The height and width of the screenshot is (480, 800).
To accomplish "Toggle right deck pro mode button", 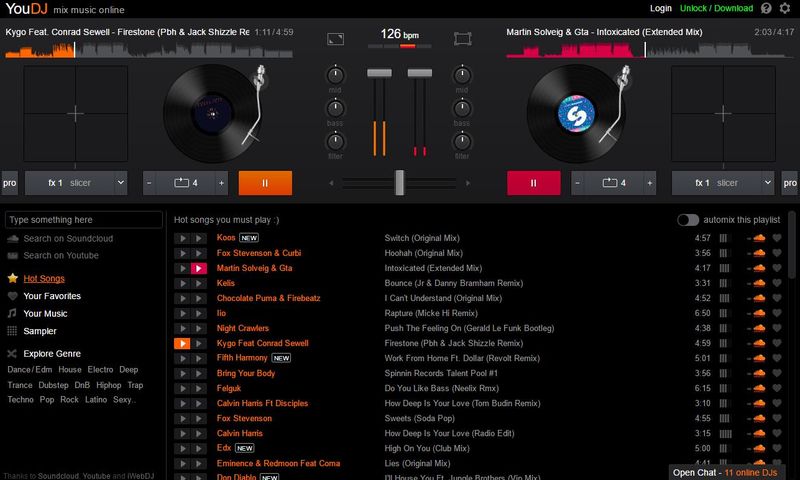I will pos(790,183).
